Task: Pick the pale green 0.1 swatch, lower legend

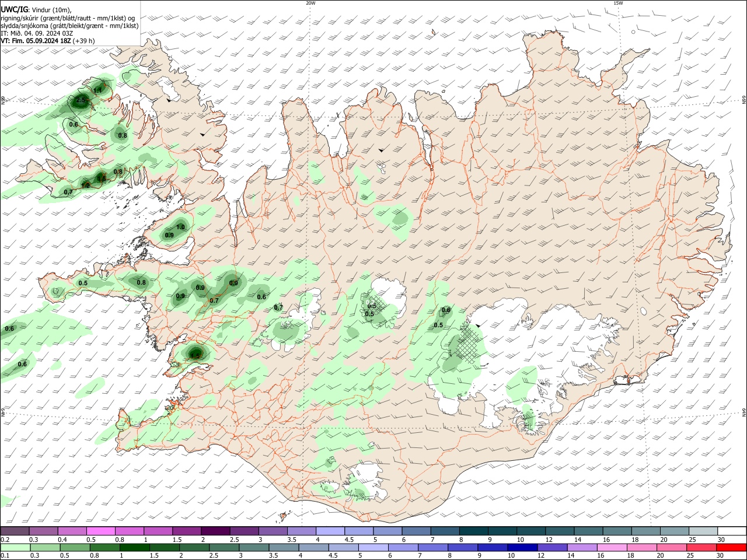Action: 15,547
